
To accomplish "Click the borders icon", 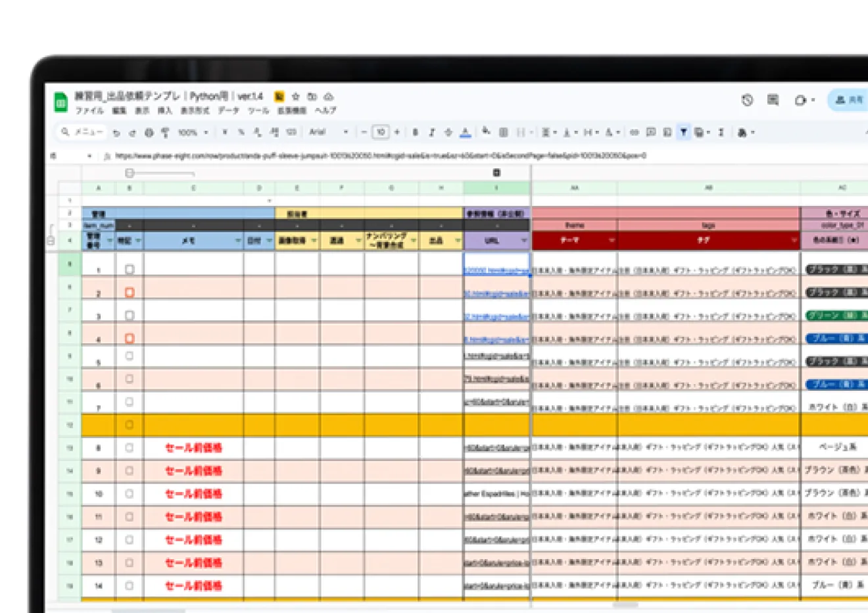I will click(x=504, y=132).
